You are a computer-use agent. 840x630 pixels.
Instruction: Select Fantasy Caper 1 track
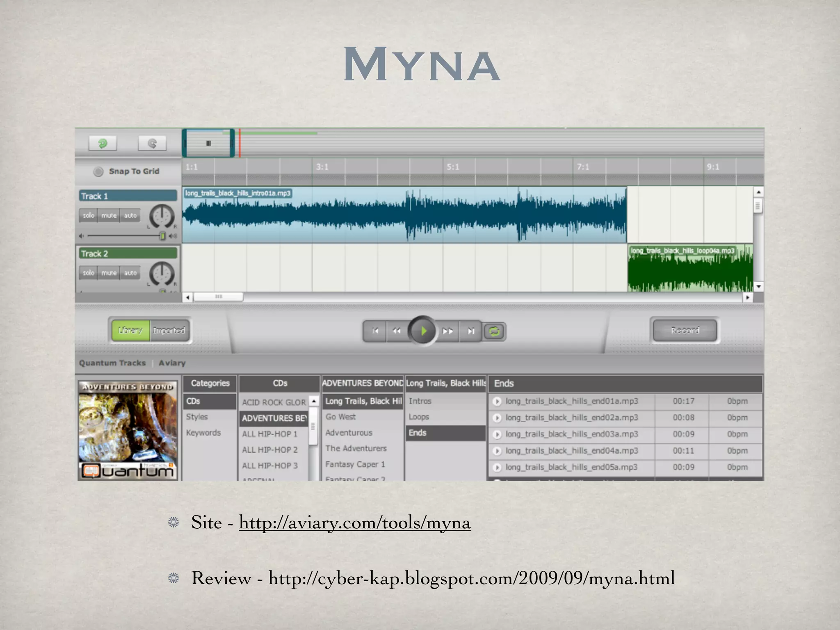tap(363, 464)
